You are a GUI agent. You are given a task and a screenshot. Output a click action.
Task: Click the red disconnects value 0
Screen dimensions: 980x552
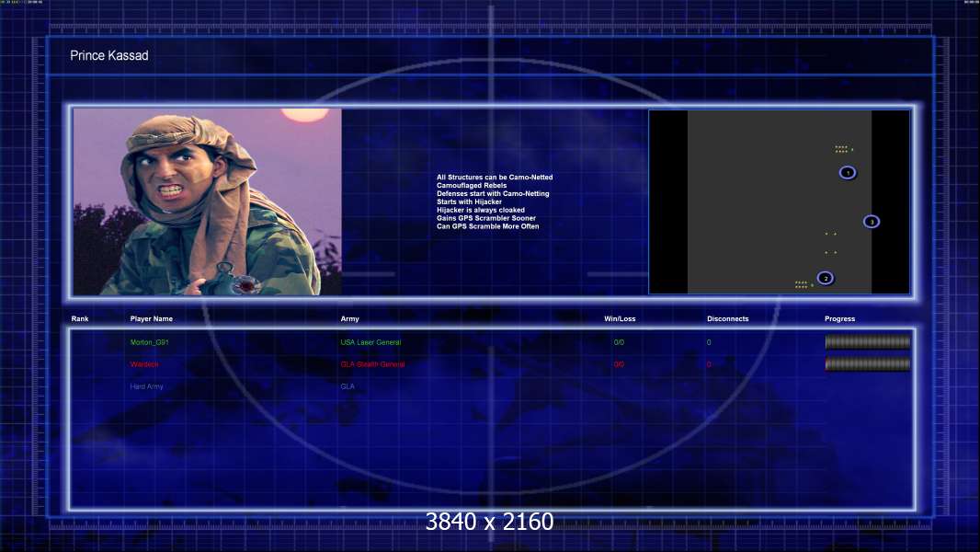pyautogui.click(x=709, y=364)
